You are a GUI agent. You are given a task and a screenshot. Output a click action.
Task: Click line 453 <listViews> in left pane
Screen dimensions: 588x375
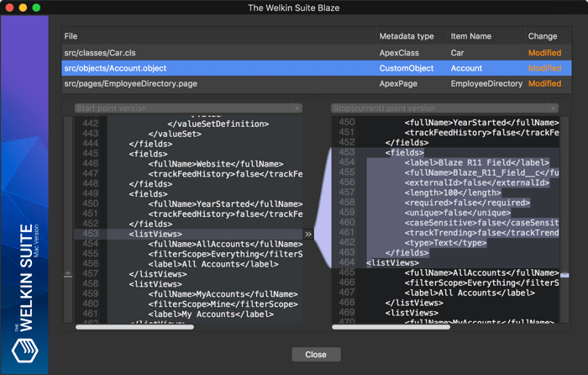click(155, 235)
